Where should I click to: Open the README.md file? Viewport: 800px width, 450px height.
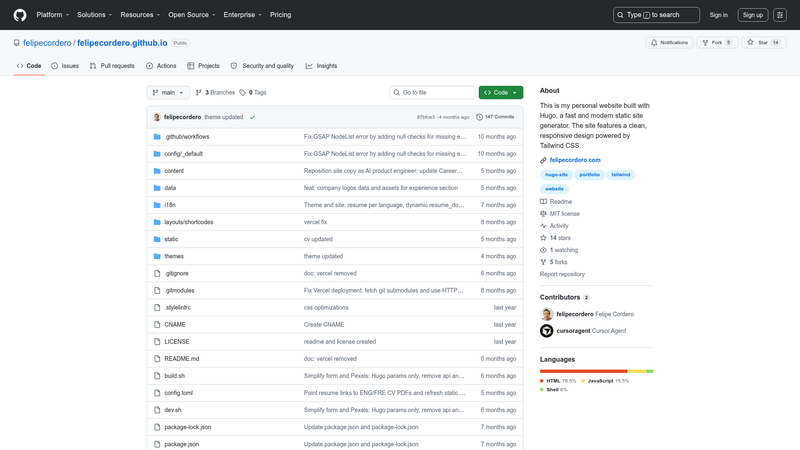click(182, 359)
